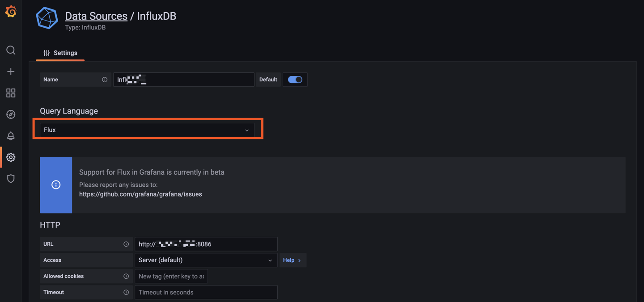Open the Access Server (default) dropdown

tap(206, 260)
